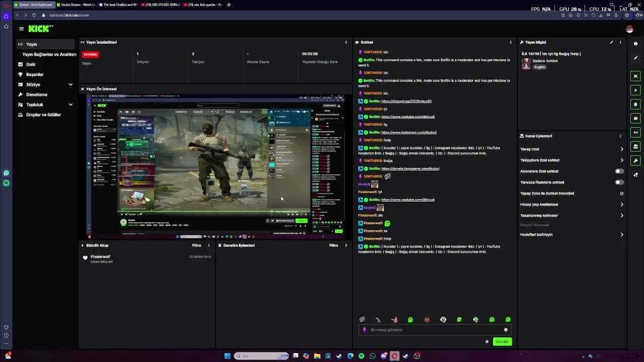Click Finsterwolf in Etkinlik Akışı
This screenshot has height=362, width=644.
click(100, 257)
